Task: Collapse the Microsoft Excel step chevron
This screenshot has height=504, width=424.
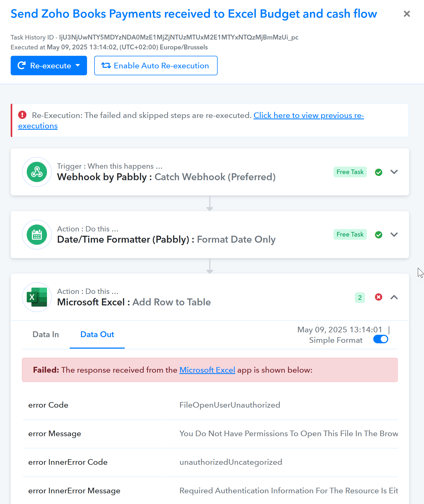Action: [394, 297]
